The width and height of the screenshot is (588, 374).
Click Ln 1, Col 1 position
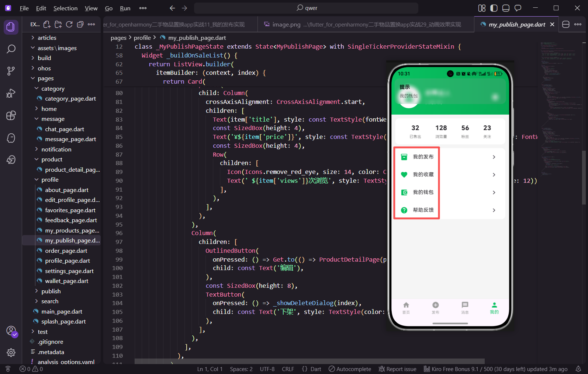pyautogui.click(x=210, y=369)
